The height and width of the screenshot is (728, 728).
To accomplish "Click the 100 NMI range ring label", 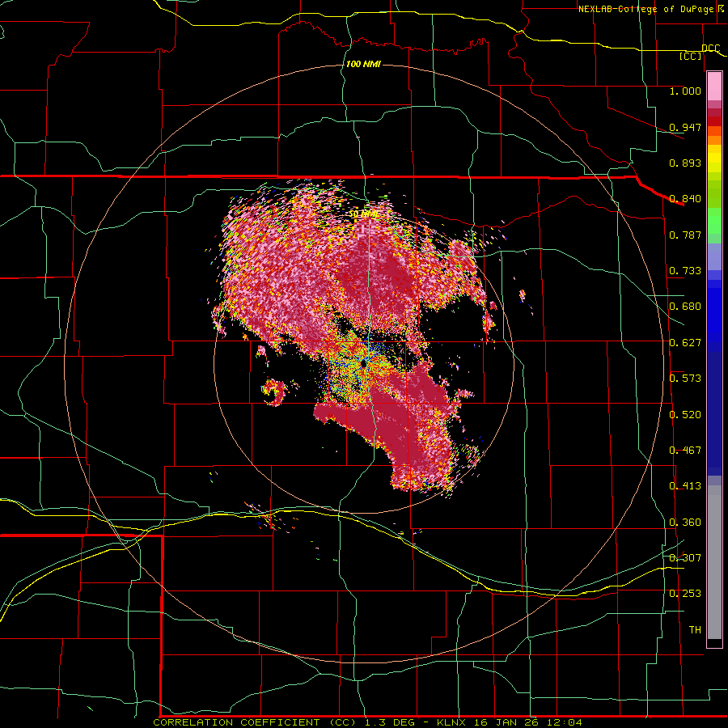I will click(x=363, y=64).
